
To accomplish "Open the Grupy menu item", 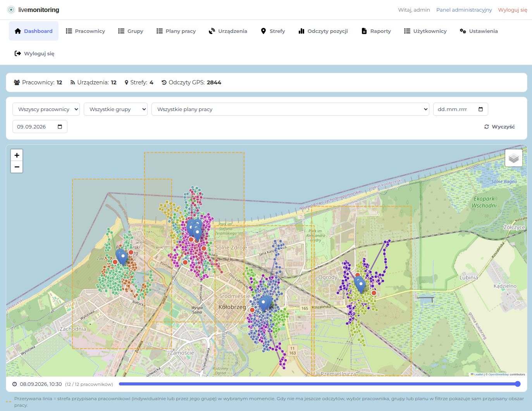I will click(x=131, y=31).
